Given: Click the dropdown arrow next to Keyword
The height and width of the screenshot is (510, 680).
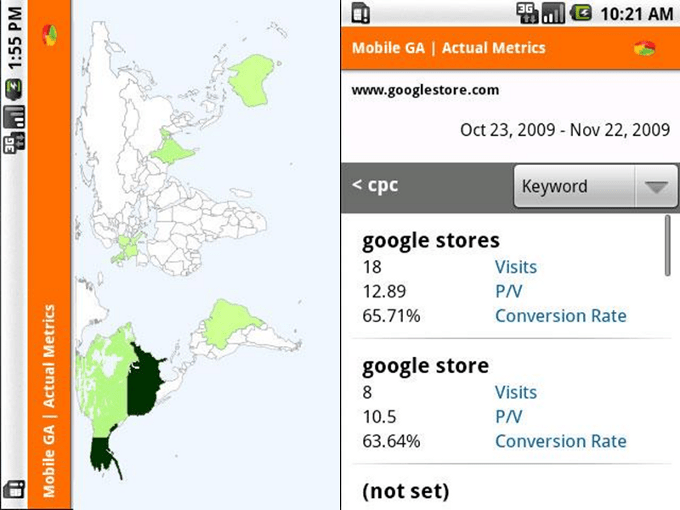Looking at the screenshot, I should point(656,187).
